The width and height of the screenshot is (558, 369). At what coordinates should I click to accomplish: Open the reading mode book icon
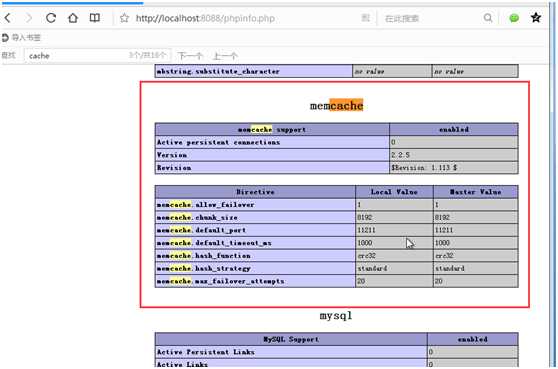(x=95, y=18)
